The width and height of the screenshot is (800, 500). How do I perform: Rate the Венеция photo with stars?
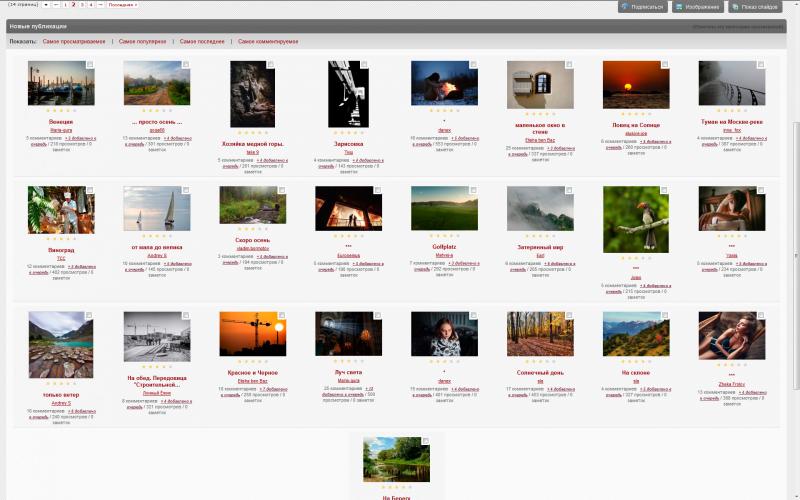[x=61, y=110]
